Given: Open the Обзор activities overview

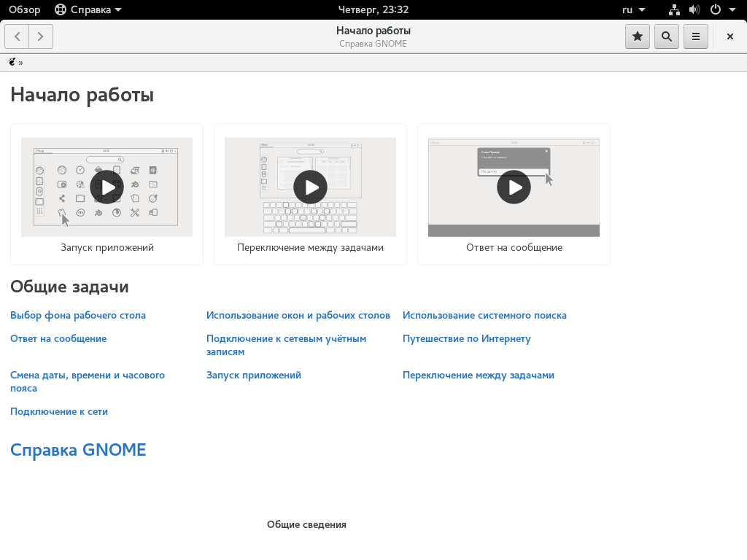Looking at the screenshot, I should click(24, 9).
